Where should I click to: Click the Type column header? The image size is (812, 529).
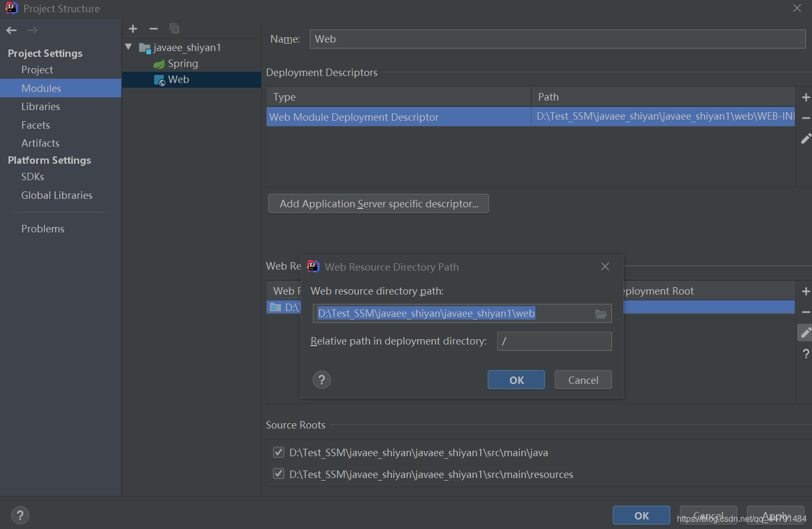pyautogui.click(x=399, y=97)
